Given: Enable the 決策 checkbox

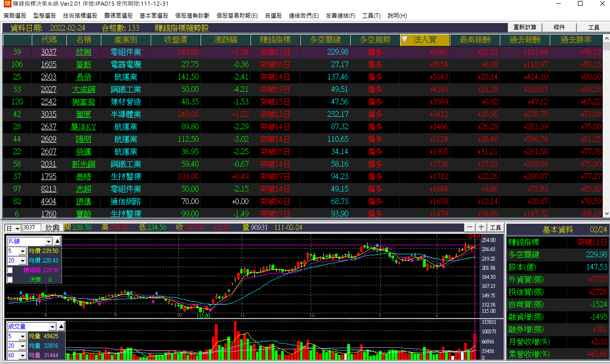Looking at the screenshot, I should pos(10,280).
